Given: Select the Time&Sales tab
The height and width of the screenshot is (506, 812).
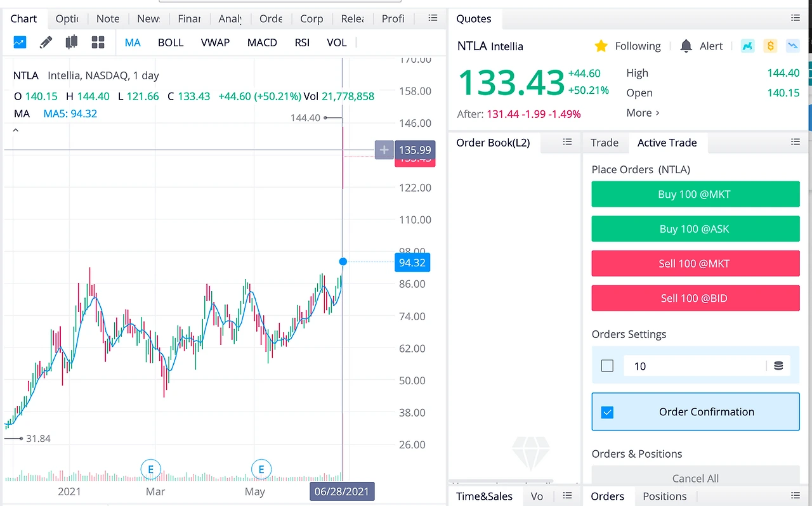Looking at the screenshot, I should (x=484, y=496).
